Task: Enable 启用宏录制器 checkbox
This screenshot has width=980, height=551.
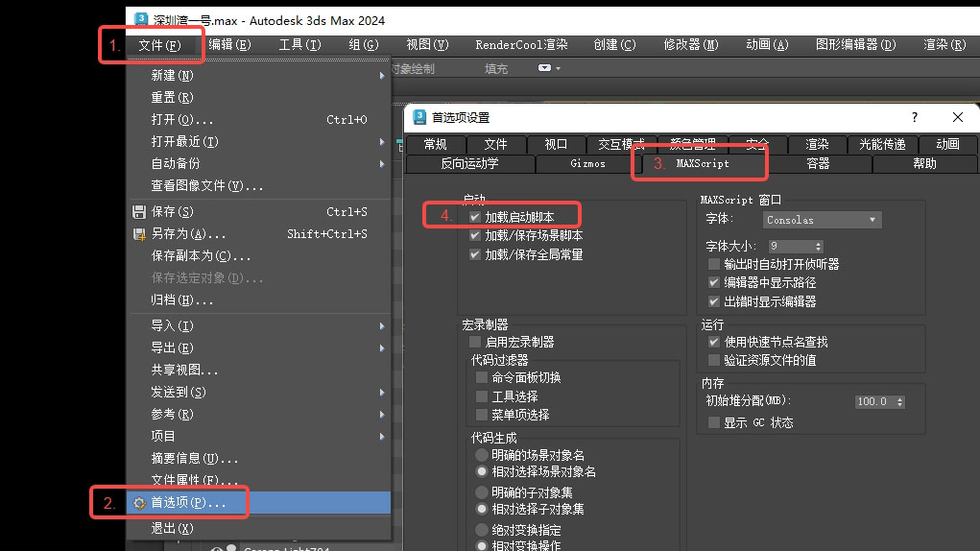Action: (x=475, y=342)
